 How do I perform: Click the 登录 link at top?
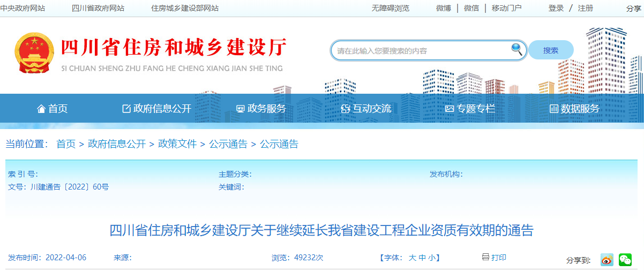point(556,8)
